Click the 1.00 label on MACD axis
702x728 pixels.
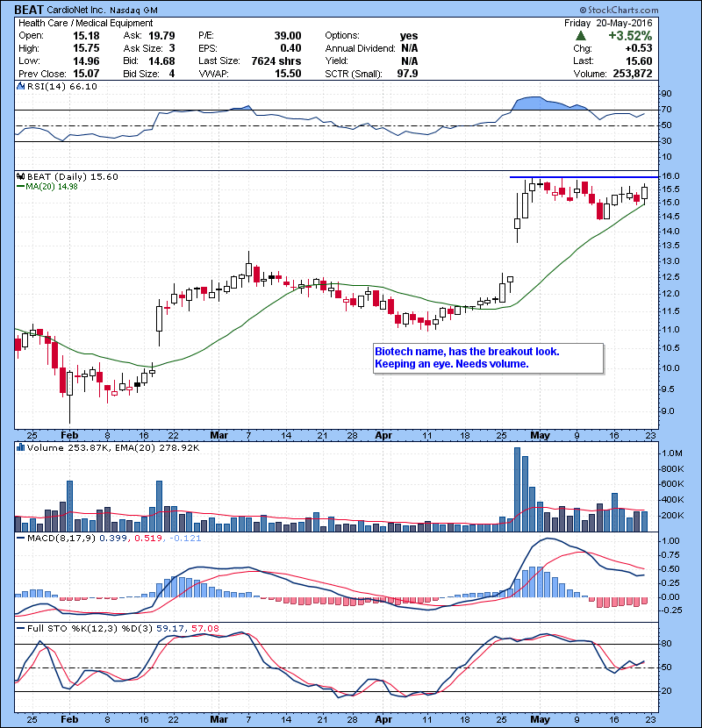click(x=670, y=541)
